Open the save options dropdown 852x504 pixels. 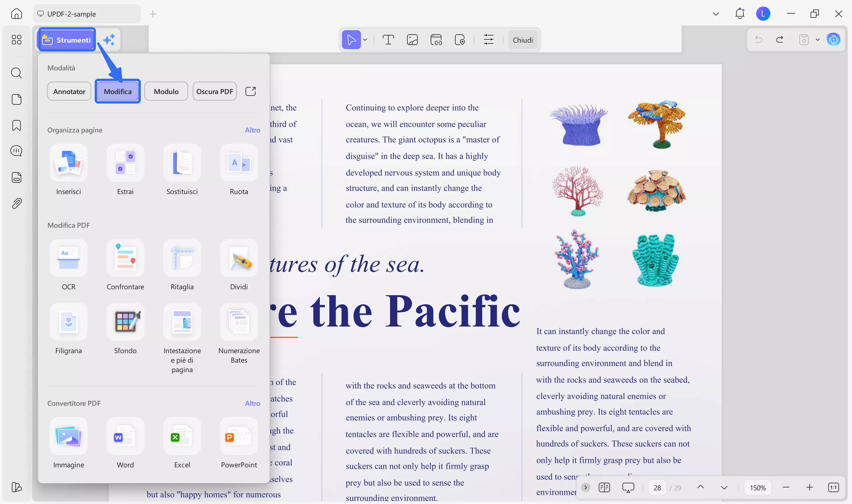817,40
